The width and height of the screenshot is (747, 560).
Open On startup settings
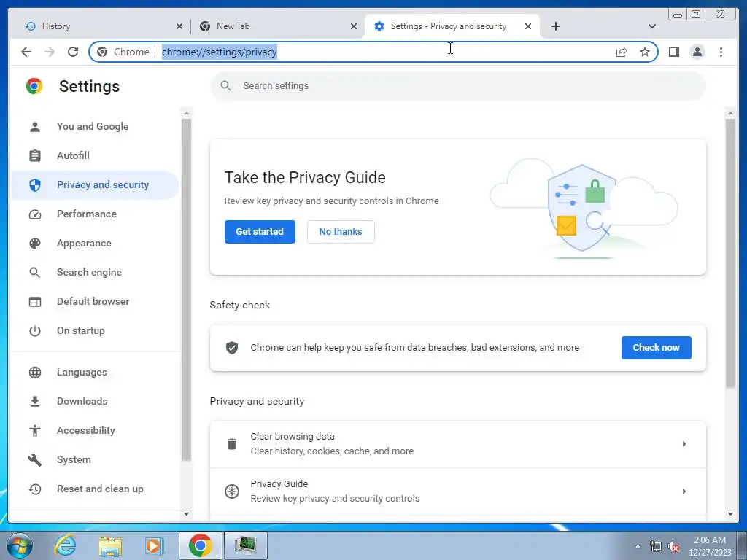94,330
